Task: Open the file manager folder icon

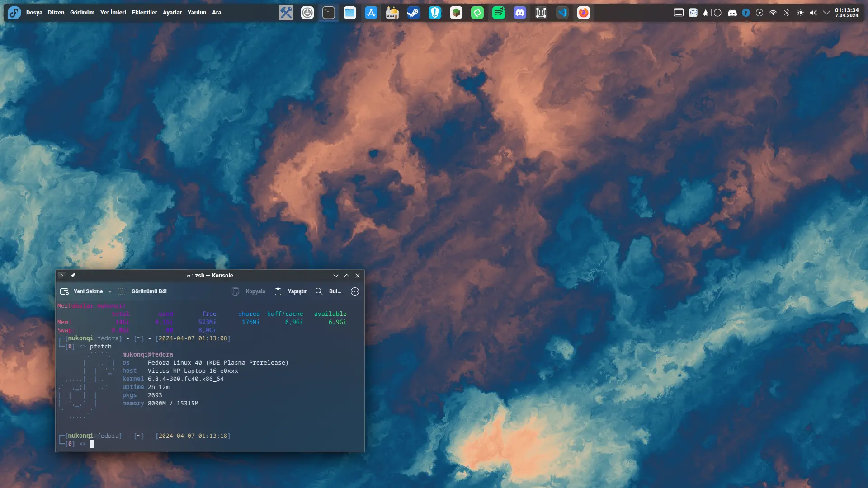Action: tap(350, 13)
